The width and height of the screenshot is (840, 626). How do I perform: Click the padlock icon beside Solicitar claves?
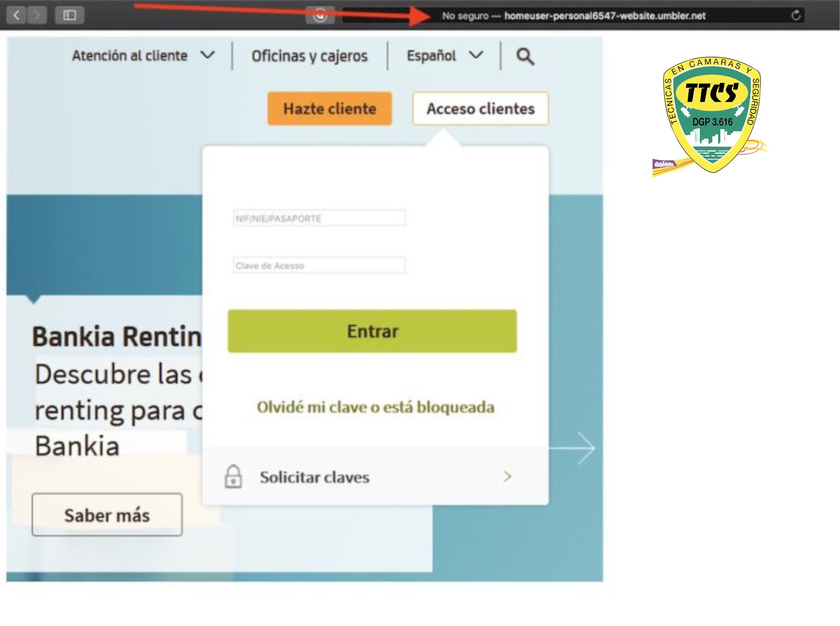pyautogui.click(x=233, y=477)
